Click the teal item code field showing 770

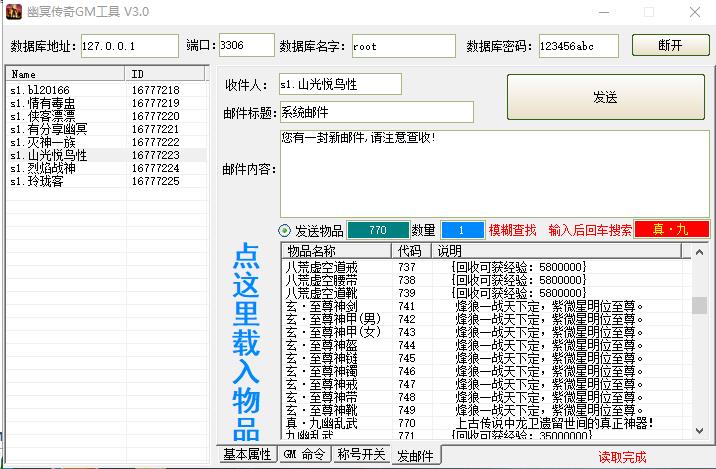(377, 230)
